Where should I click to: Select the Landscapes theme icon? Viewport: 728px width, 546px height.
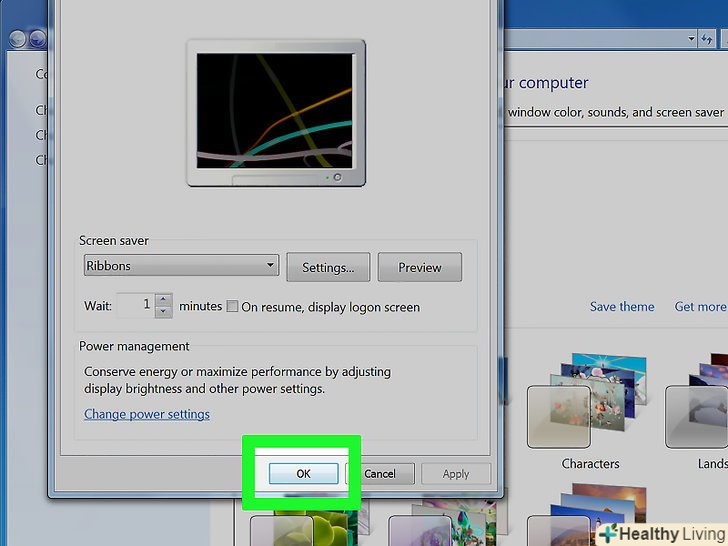(x=700, y=410)
